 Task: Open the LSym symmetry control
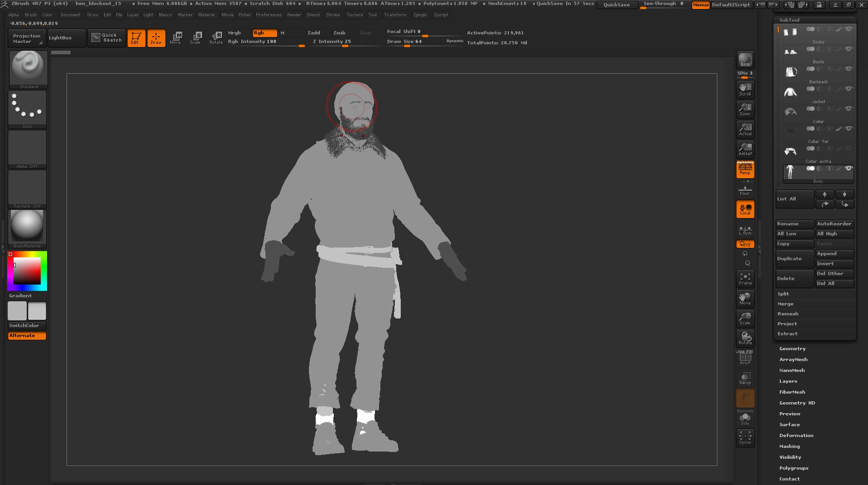click(x=745, y=231)
